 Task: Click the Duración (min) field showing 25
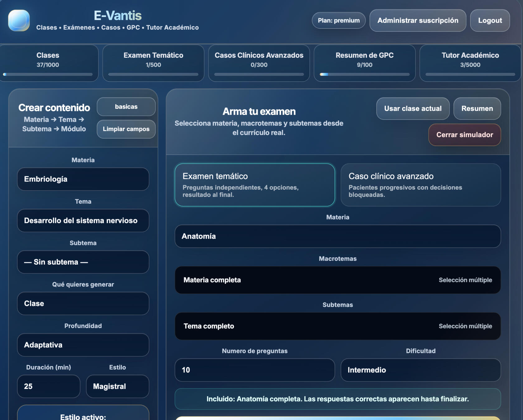click(49, 386)
